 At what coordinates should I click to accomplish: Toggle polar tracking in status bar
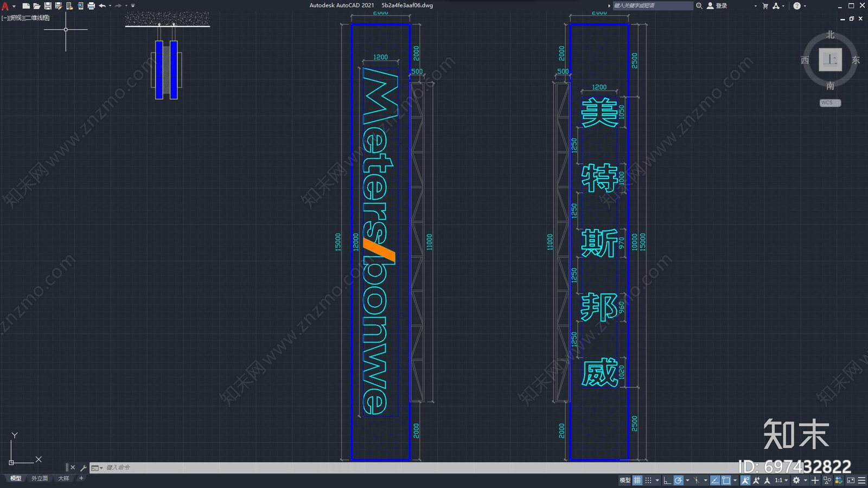[x=678, y=480]
